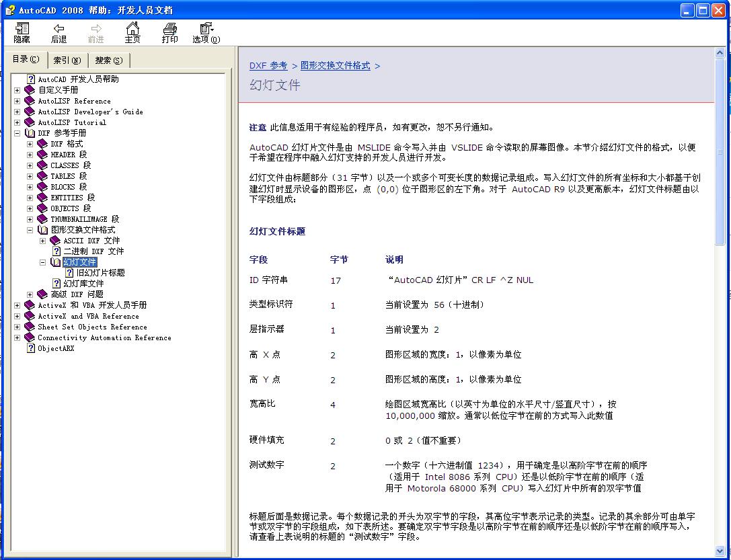
Task: Collapse the 幻灯文件 tree node
Action: tap(42, 262)
